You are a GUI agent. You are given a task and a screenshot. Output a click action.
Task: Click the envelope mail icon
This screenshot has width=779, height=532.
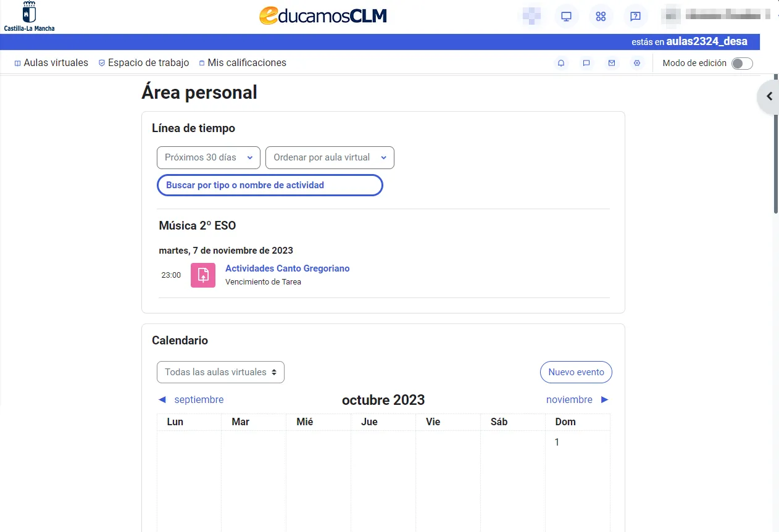(612, 63)
